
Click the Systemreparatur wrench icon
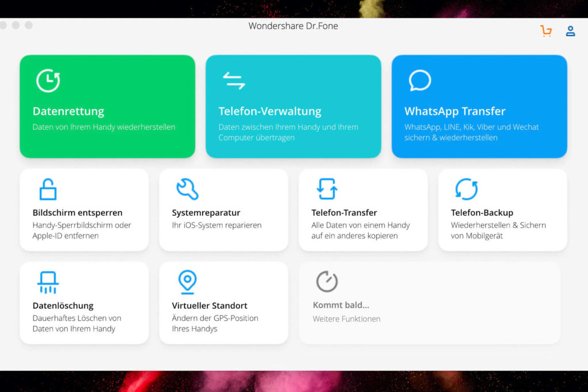coord(187,189)
